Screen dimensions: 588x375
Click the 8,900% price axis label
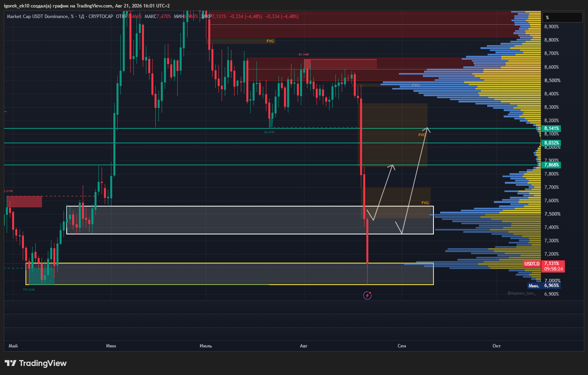[552, 27]
